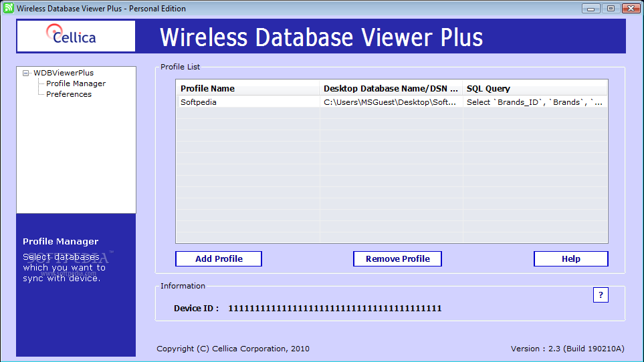
Task: Open Profile Manager in the tree
Action: [76, 83]
